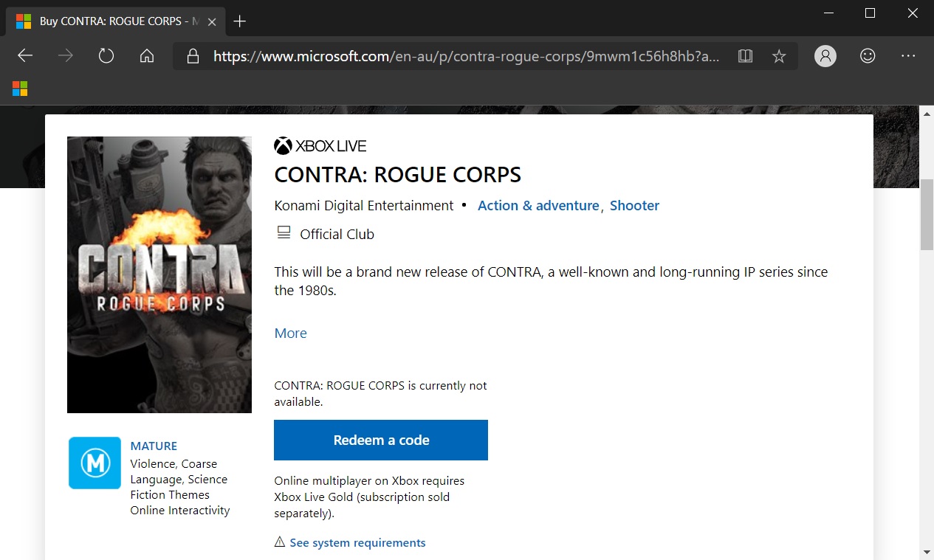Send feedback with the smiley icon
Image resolution: width=934 pixels, height=560 pixels.
[x=868, y=56]
